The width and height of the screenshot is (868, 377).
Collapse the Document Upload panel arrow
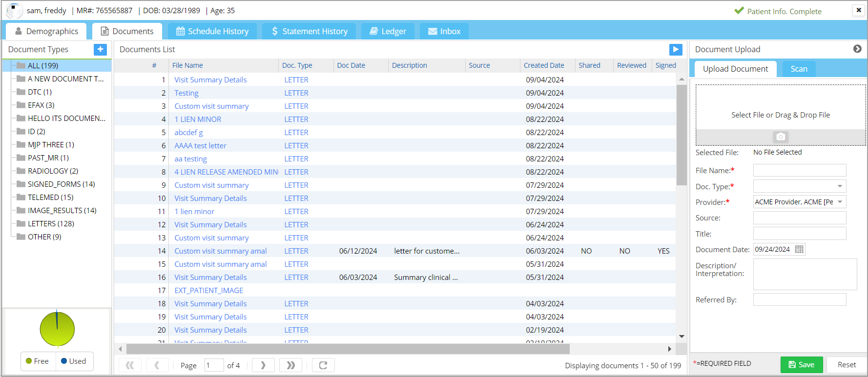pos(857,49)
